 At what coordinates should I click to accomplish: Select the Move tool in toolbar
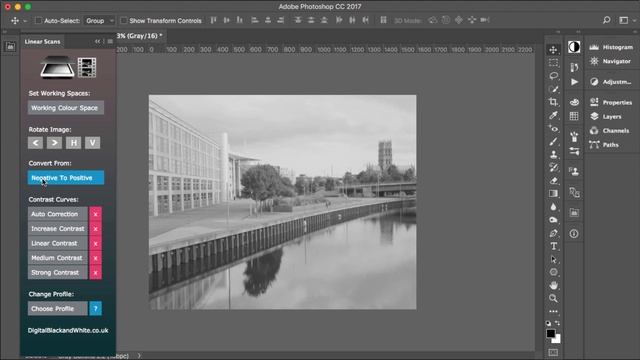(x=553, y=50)
